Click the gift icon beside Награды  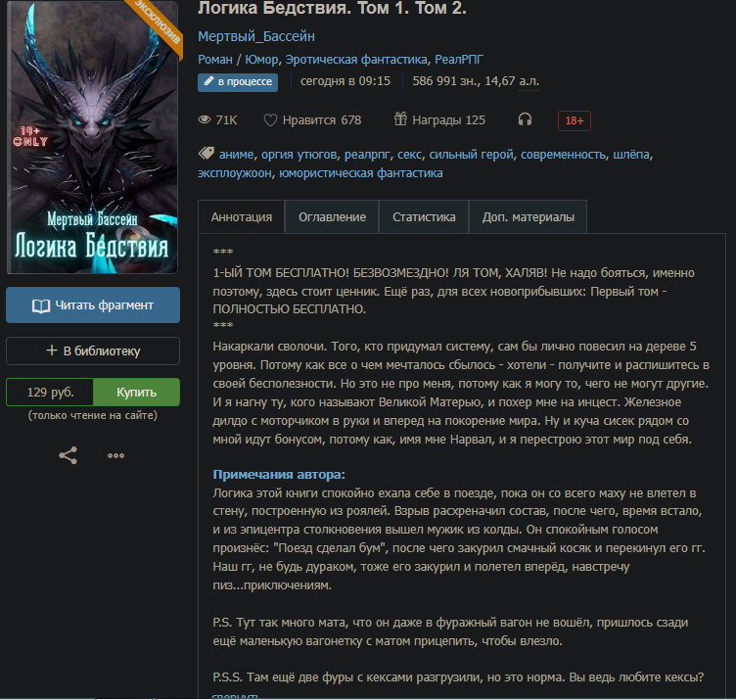click(x=400, y=119)
